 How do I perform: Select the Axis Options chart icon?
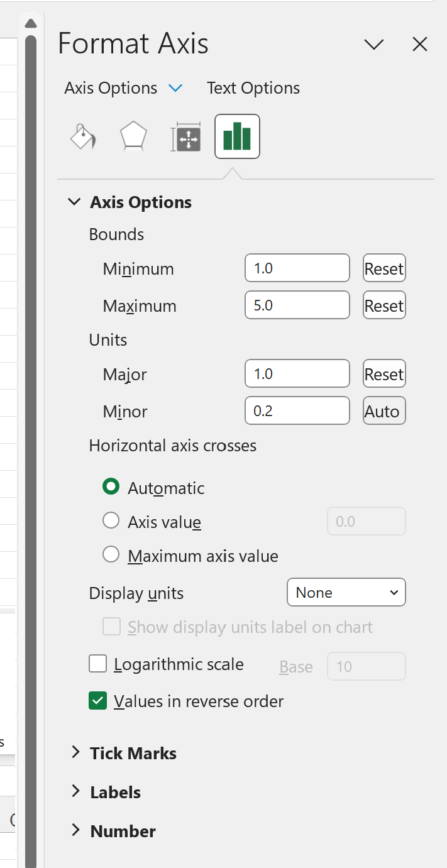tap(237, 136)
